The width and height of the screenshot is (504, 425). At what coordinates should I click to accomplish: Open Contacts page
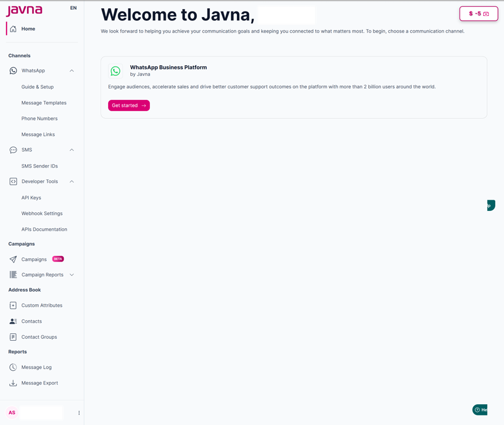coord(32,321)
